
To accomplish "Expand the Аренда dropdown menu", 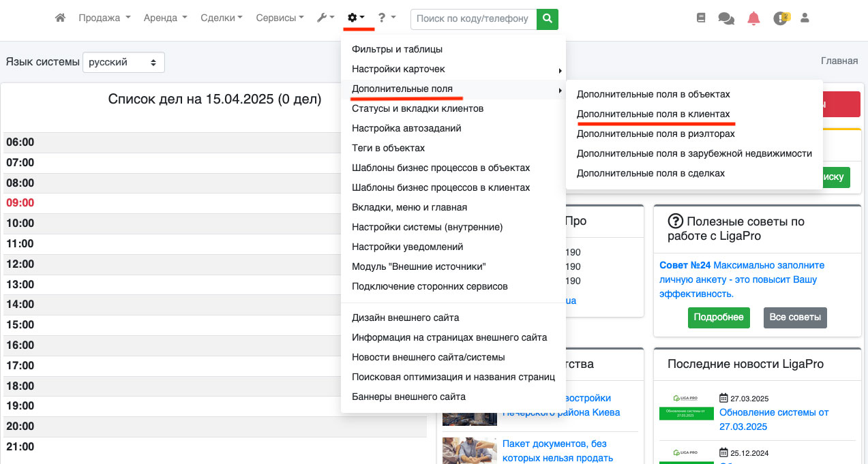I will [165, 18].
